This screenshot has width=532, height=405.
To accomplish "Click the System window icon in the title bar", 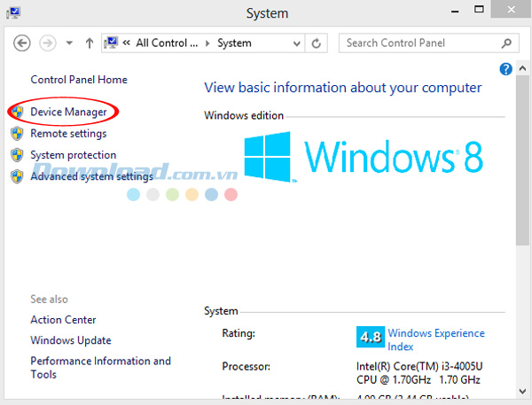I will click(x=13, y=13).
